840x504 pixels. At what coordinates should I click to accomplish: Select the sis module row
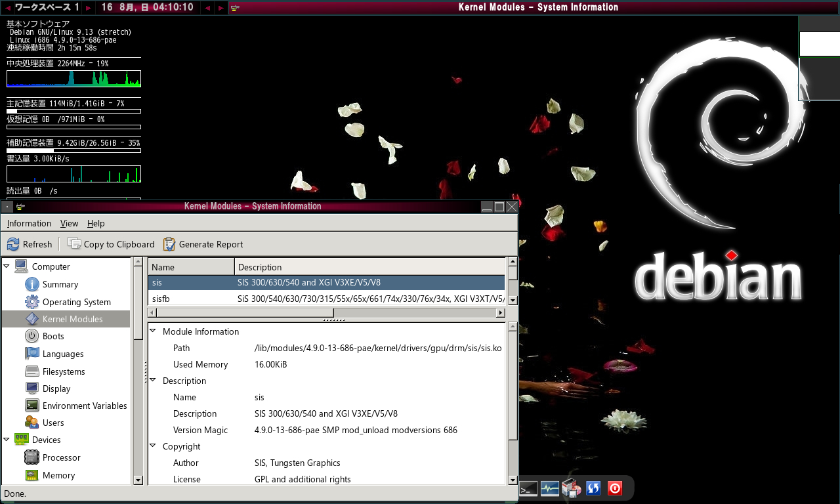pyautogui.click(x=326, y=283)
